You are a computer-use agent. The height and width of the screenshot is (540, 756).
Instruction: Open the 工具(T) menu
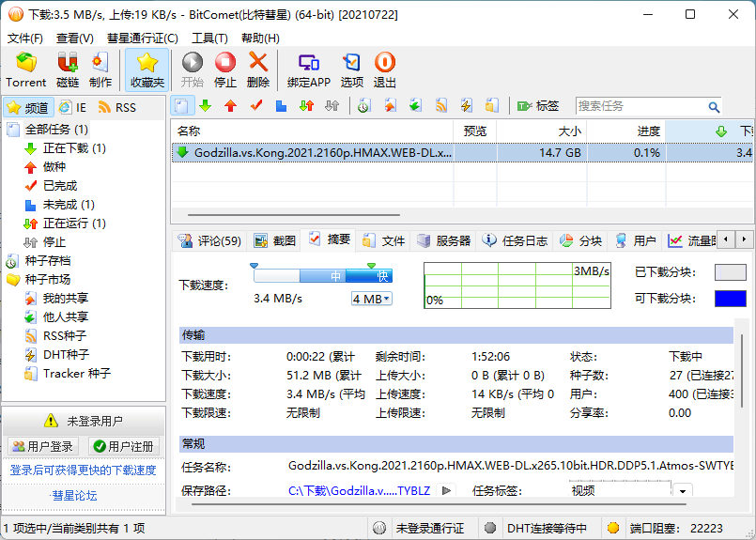(209, 39)
